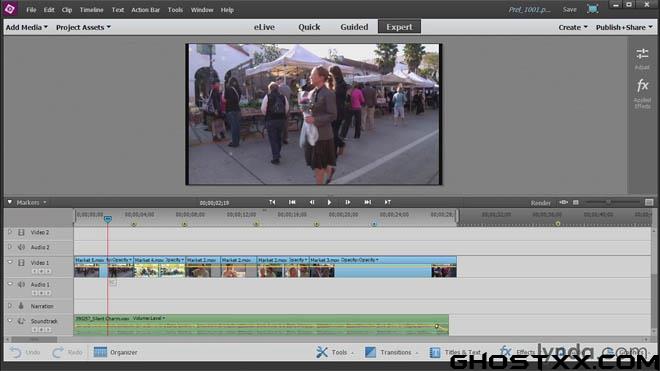
Task: Click the Soundtrack track music icon
Action: point(21,321)
